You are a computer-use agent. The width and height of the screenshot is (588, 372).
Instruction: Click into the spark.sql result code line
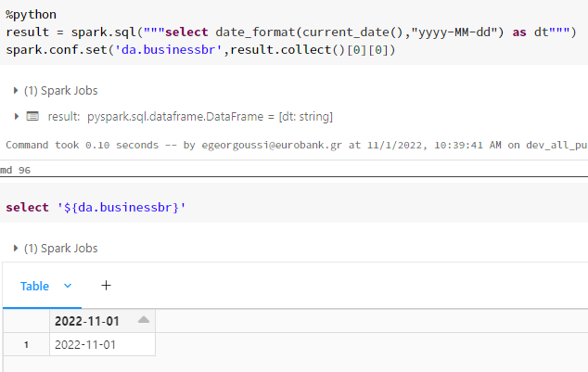[x=278, y=32]
